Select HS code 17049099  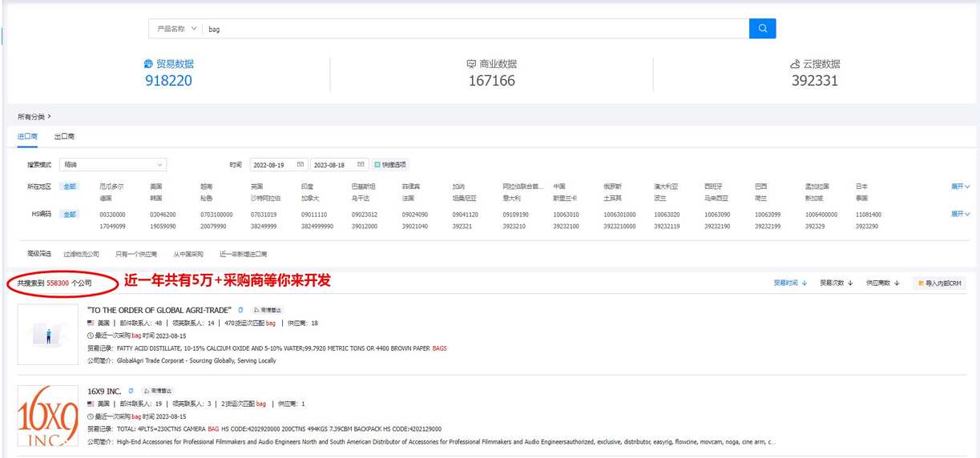[x=113, y=226]
